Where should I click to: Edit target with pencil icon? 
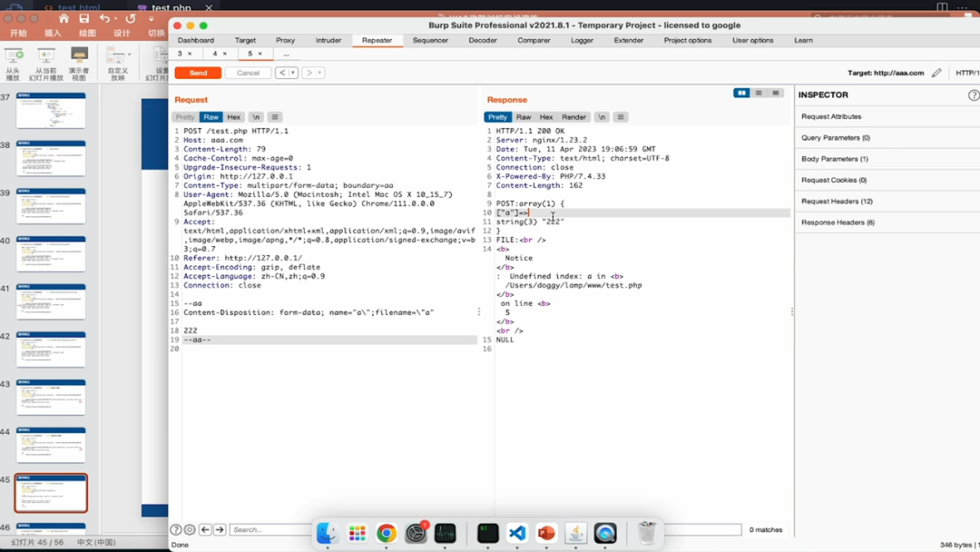tap(936, 73)
